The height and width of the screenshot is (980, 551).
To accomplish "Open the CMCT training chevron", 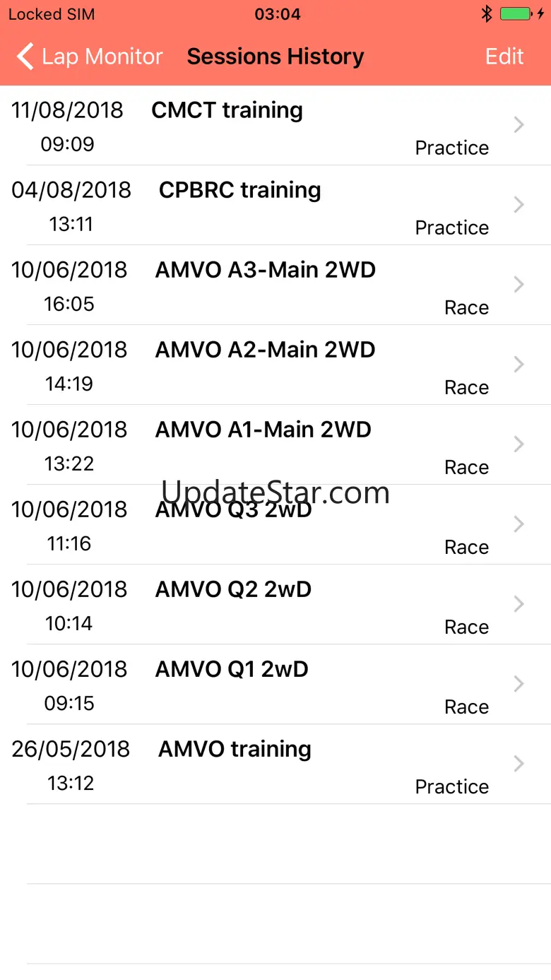I will (x=519, y=125).
